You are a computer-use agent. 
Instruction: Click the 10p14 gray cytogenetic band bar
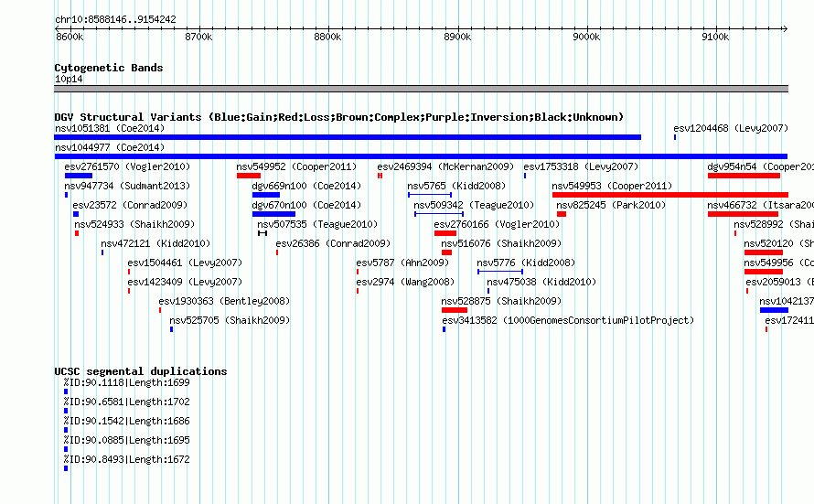point(421,89)
